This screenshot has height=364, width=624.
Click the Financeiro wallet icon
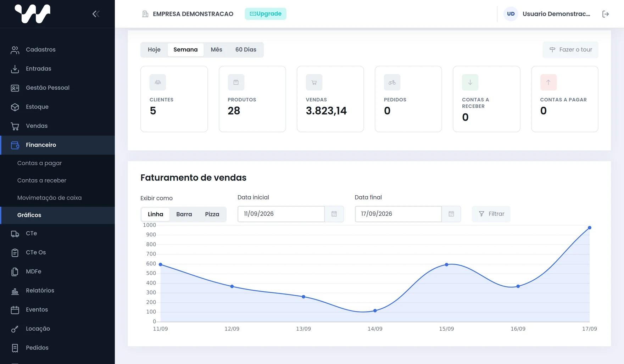(15, 145)
